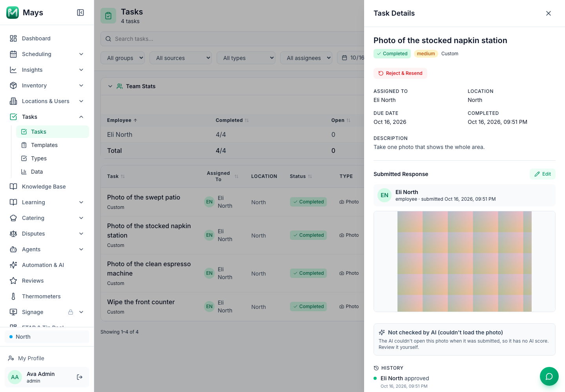Select the Photo of the swept patio row
Image resolution: width=565 pixels, height=392 pixels.
point(232,202)
